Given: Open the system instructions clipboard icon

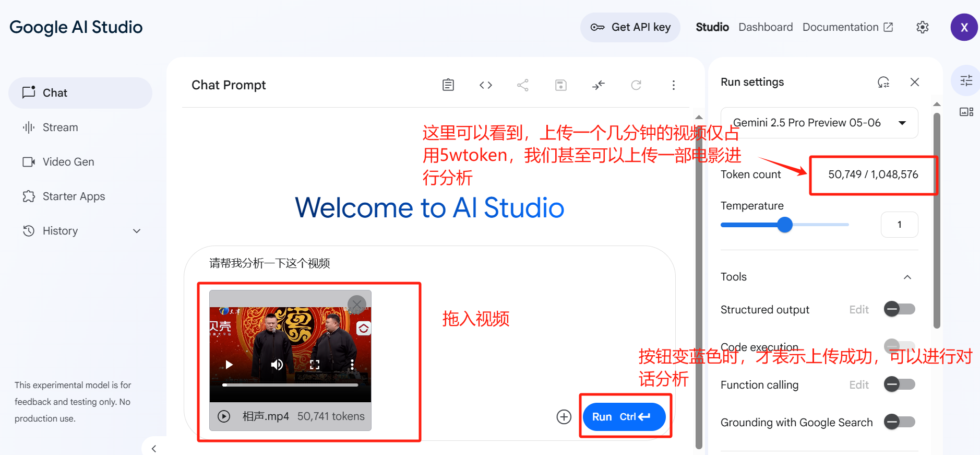Looking at the screenshot, I should 448,85.
